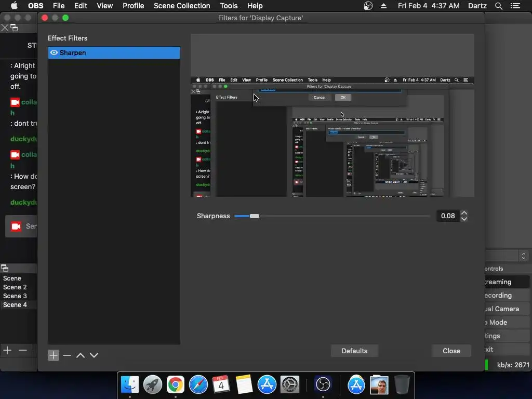Remove a scene with the OBS scenes minus button
Screen dimensions: 532x399
(23, 350)
